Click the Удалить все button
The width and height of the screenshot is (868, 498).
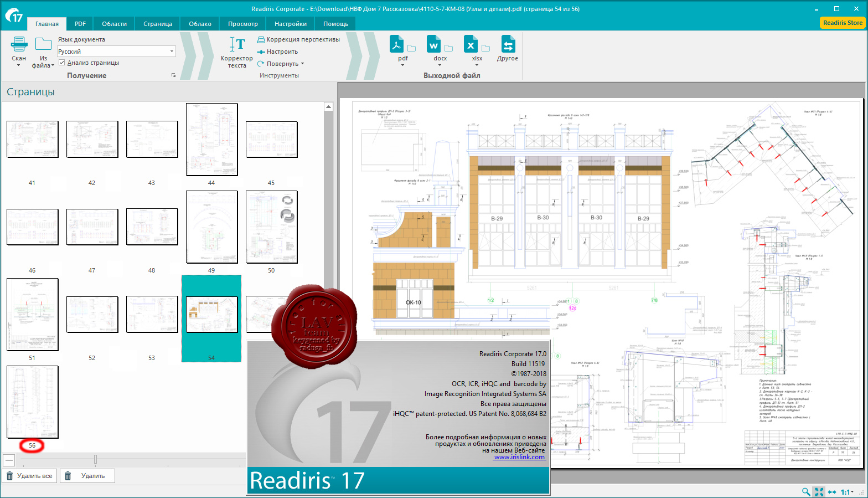click(x=30, y=476)
